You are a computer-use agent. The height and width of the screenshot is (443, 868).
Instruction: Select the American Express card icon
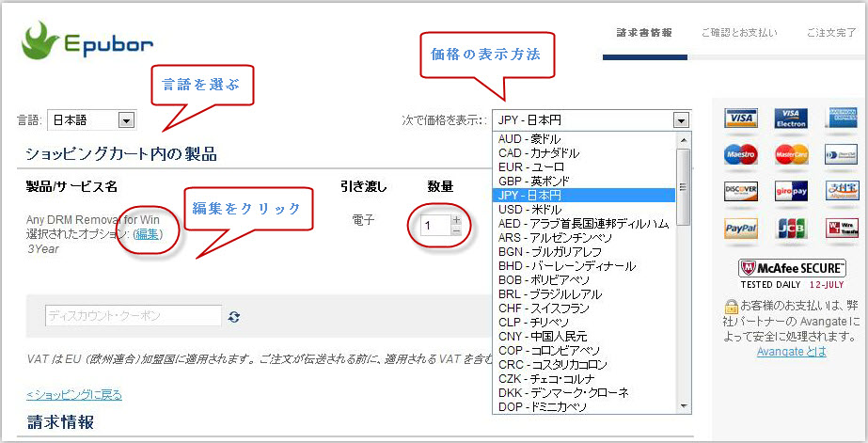click(x=841, y=119)
